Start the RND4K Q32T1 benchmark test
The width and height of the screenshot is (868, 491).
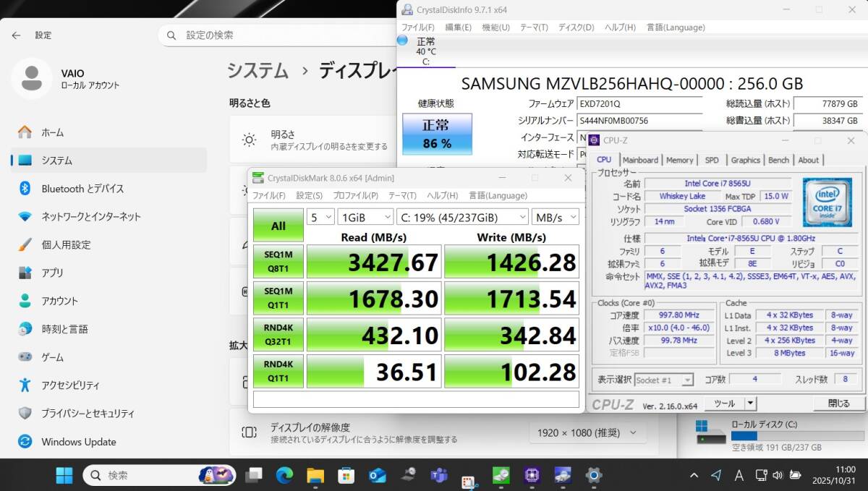[278, 334]
